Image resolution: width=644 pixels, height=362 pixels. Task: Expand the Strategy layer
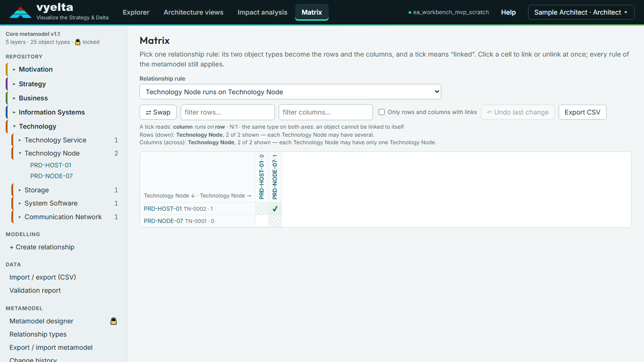(14, 84)
